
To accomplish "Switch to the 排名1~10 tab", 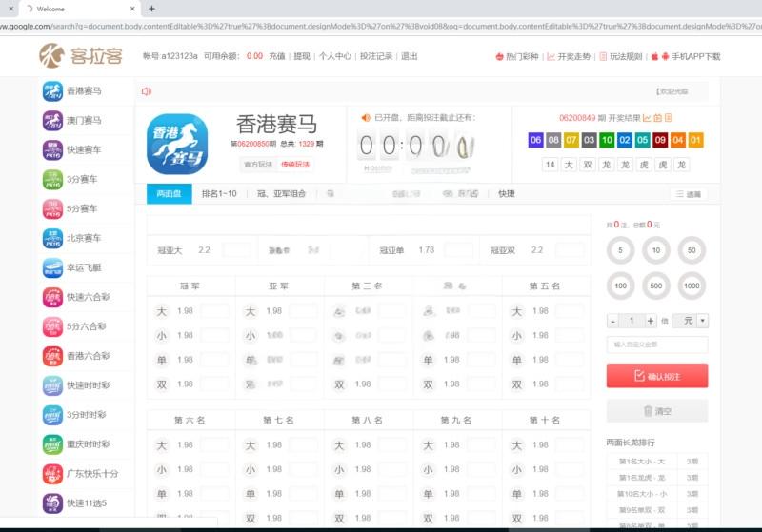I will coord(219,194).
